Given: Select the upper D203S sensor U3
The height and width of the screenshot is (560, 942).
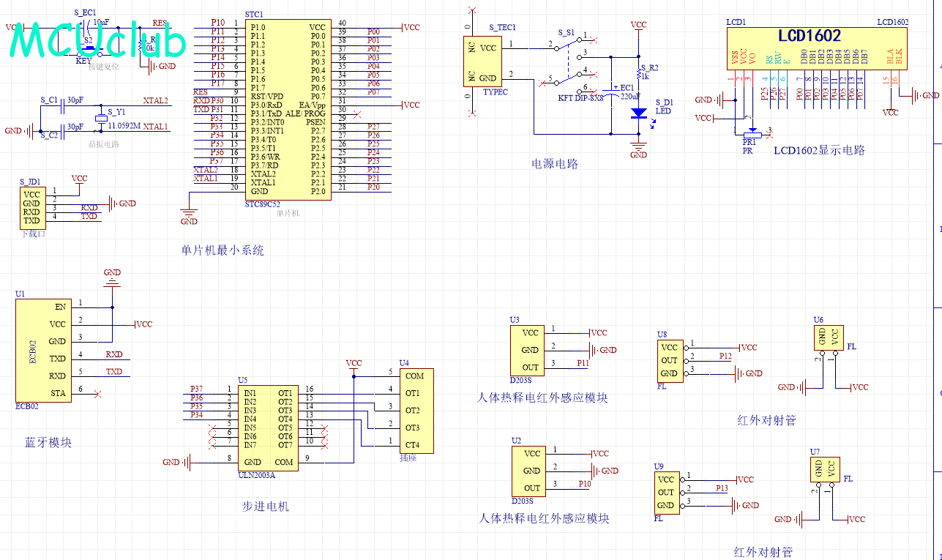Looking at the screenshot, I should (525, 349).
